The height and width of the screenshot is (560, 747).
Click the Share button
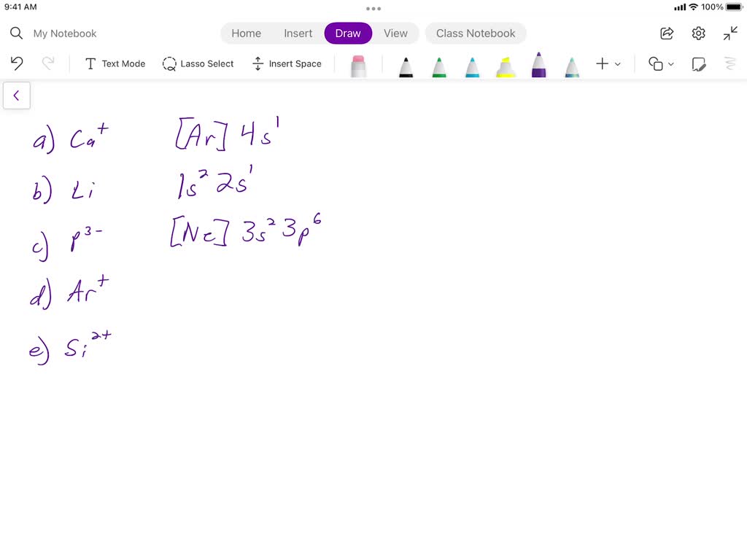coord(666,33)
